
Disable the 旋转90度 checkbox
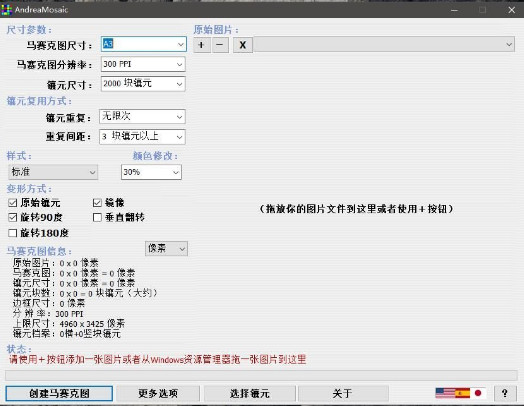tap(13, 218)
